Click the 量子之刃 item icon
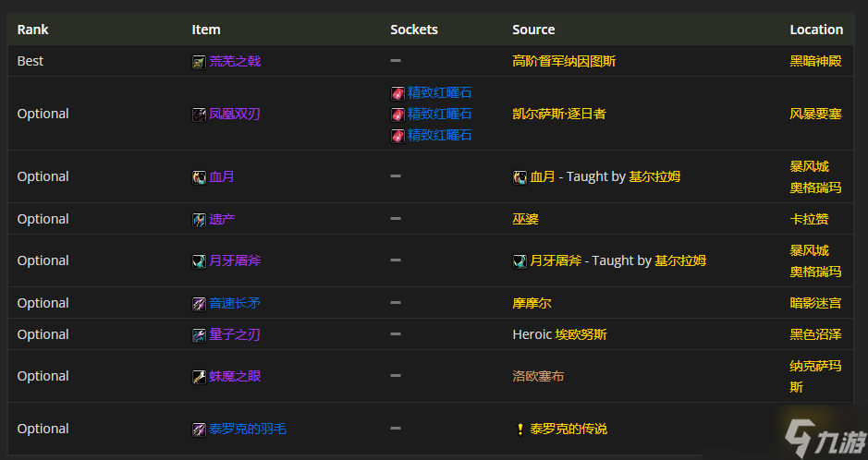The height and width of the screenshot is (460, 868). [x=199, y=335]
